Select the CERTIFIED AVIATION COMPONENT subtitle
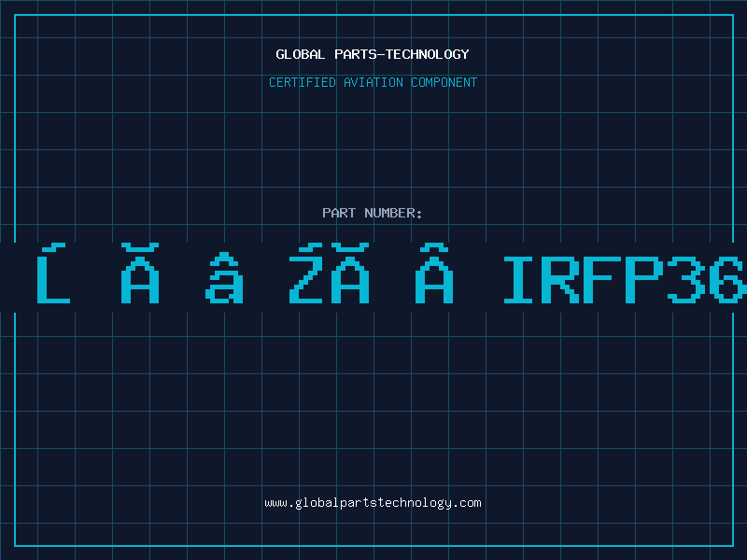Viewport: 747px width, 560px height. coord(373,82)
